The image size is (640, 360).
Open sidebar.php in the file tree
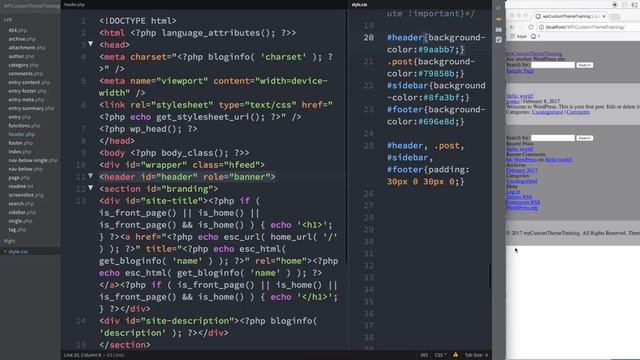point(22,212)
